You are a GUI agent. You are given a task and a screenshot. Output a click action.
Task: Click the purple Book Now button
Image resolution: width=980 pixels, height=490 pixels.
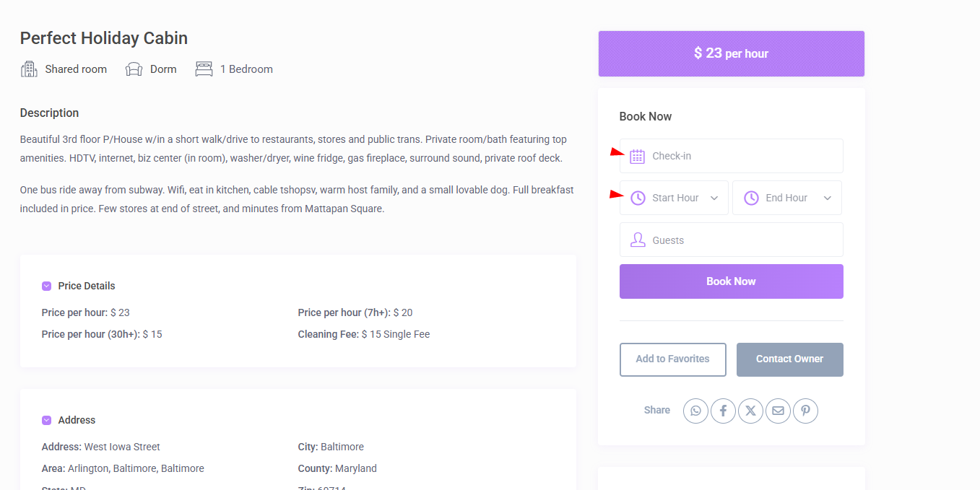tap(731, 281)
